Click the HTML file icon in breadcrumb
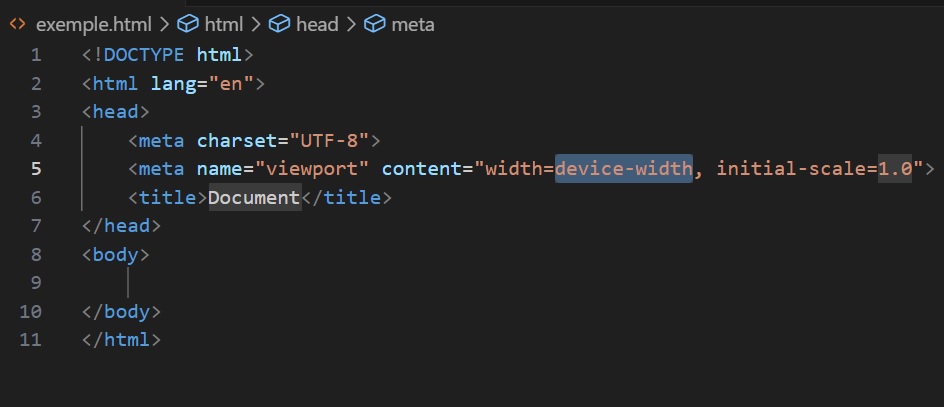Screen dimensions: 944x407 coord(17,24)
